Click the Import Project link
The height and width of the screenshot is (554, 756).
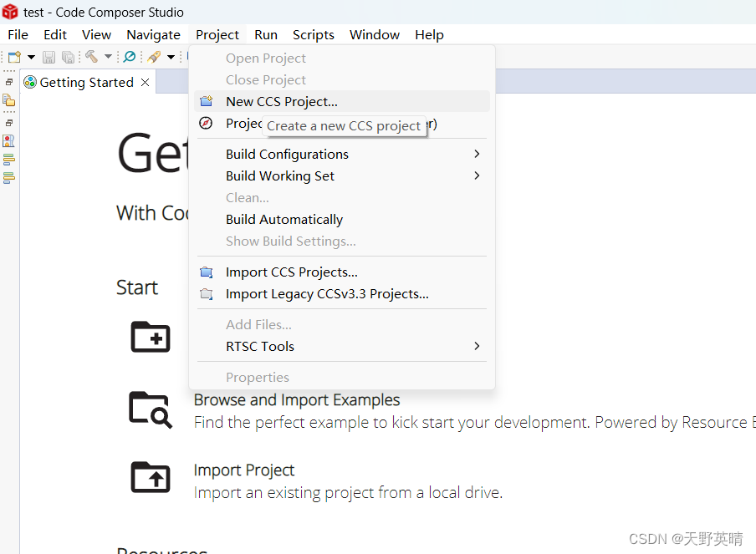tap(244, 470)
